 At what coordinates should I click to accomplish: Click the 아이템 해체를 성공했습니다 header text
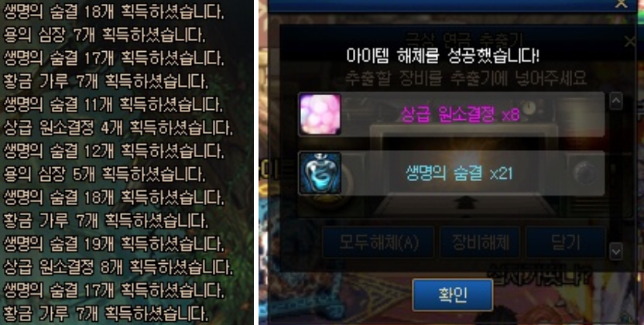point(443,56)
